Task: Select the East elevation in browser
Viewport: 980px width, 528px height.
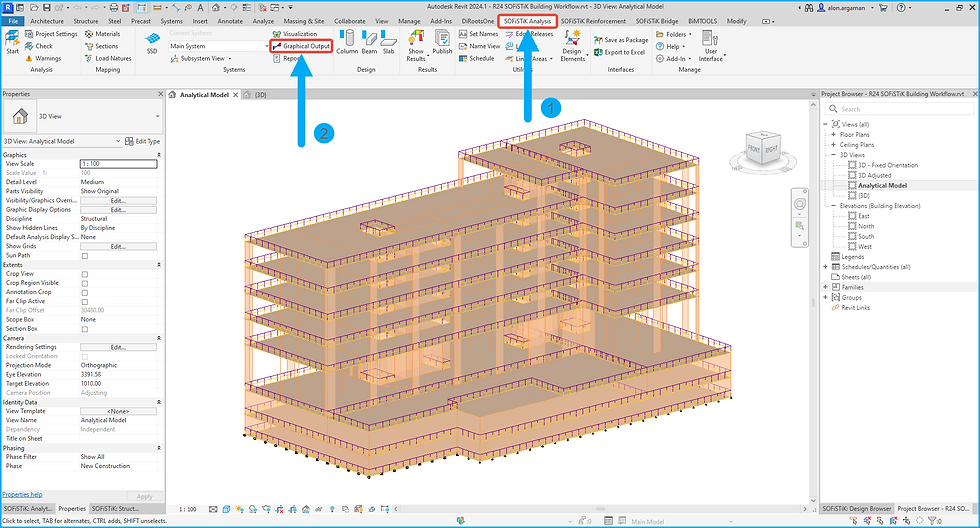Action: tap(864, 216)
